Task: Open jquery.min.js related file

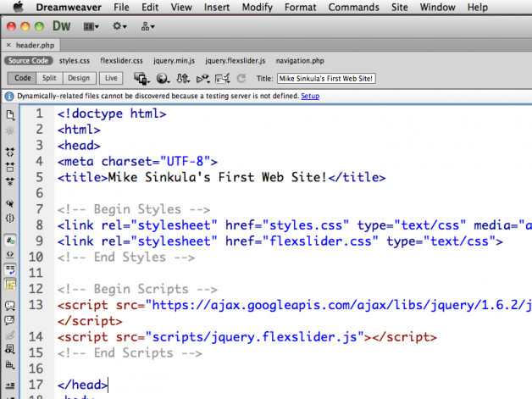Action: pos(174,61)
